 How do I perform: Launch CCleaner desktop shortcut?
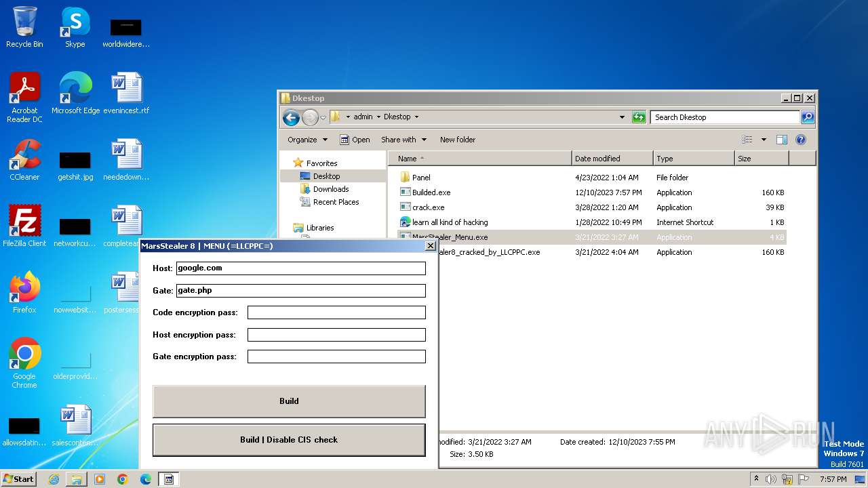coord(24,160)
